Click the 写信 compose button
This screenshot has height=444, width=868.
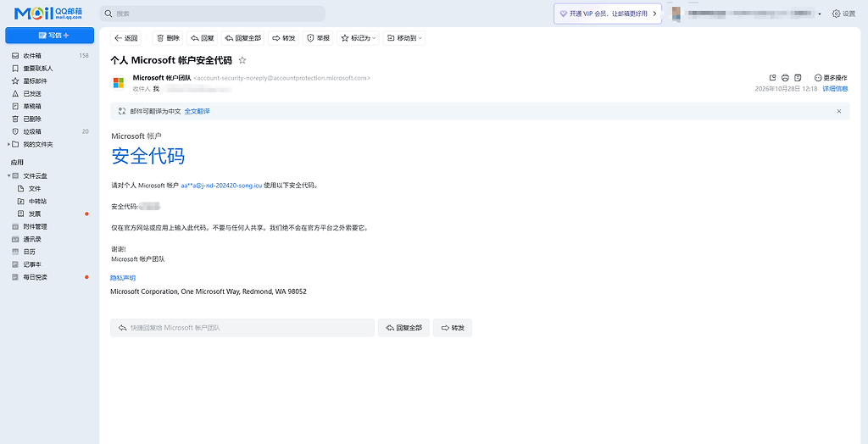point(50,36)
